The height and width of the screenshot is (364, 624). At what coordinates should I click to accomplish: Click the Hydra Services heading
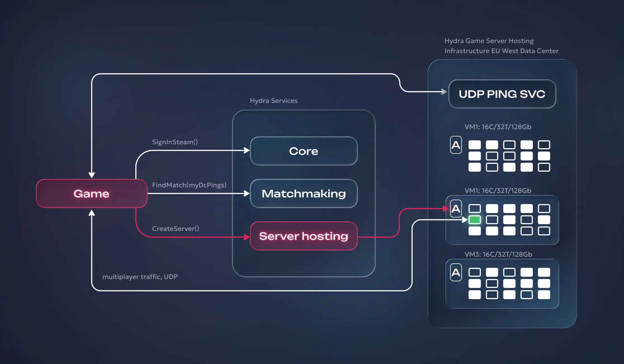point(274,101)
